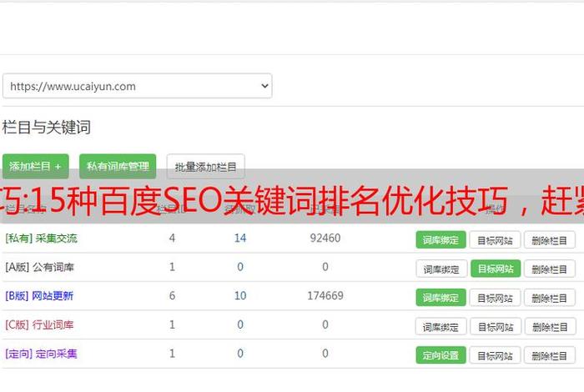The height and width of the screenshot is (392, 584).
Task: Open the [B版] 网站更新 column
Action: tap(39, 296)
